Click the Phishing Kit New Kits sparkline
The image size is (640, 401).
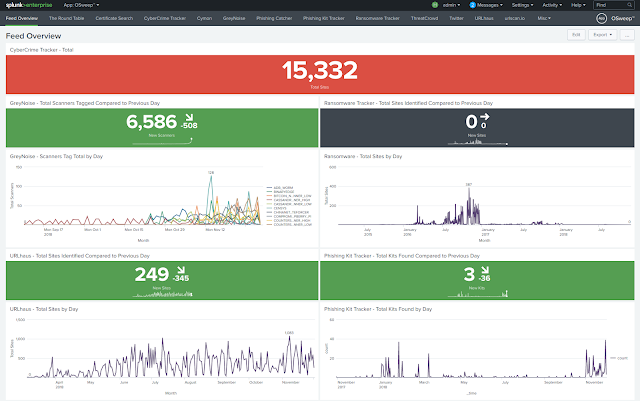(478, 294)
